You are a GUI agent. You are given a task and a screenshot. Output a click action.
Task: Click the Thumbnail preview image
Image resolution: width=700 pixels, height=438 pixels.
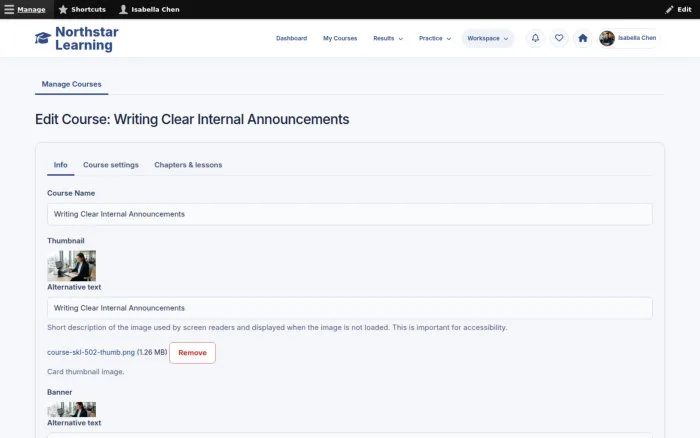click(71, 266)
